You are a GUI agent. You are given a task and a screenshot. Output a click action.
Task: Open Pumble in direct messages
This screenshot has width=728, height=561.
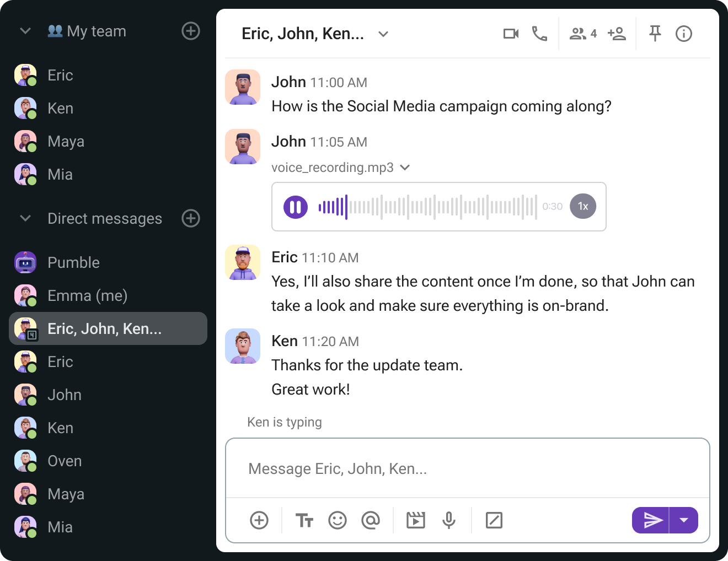[73, 263]
